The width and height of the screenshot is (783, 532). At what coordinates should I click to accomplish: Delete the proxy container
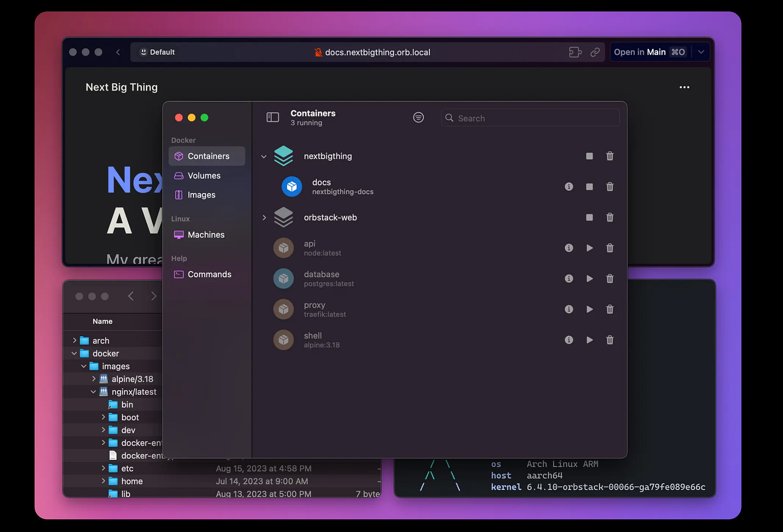coord(610,309)
